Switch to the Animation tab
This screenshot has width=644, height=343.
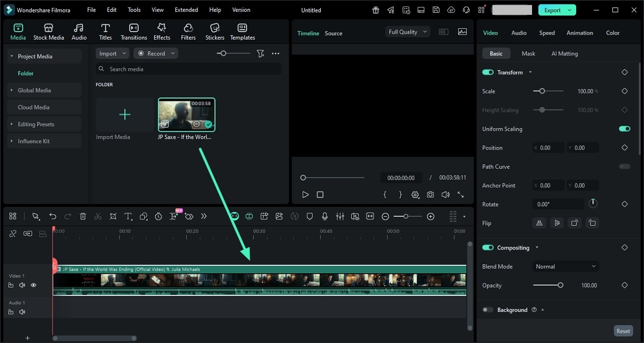[x=580, y=33]
